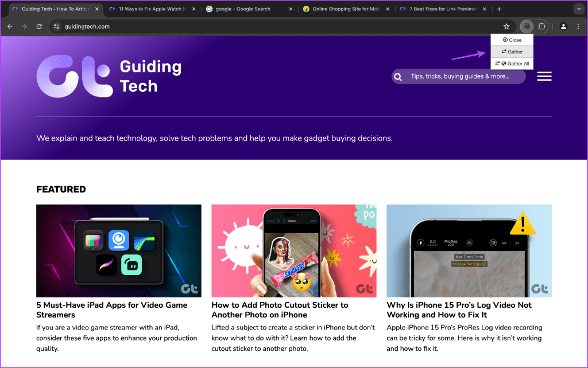Screen dimensions: 588x368
Task: Close the Online Shopping Site tab
Action: [388, 9]
